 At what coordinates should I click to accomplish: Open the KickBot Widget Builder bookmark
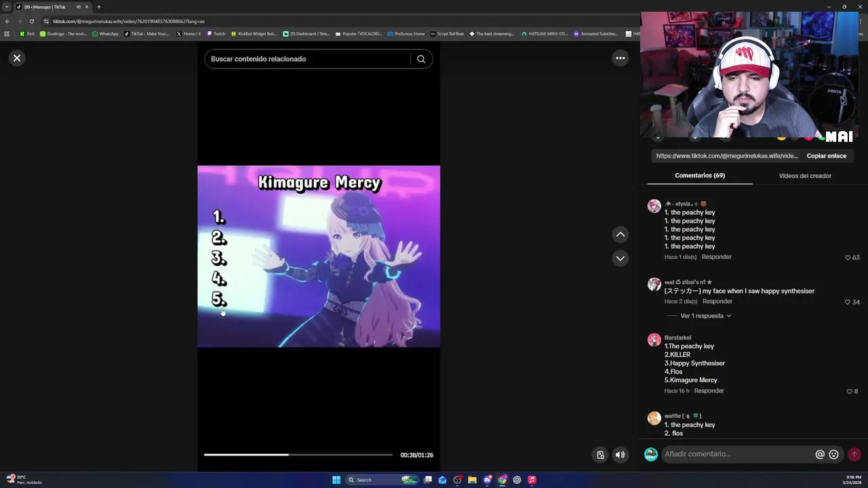pos(254,34)
